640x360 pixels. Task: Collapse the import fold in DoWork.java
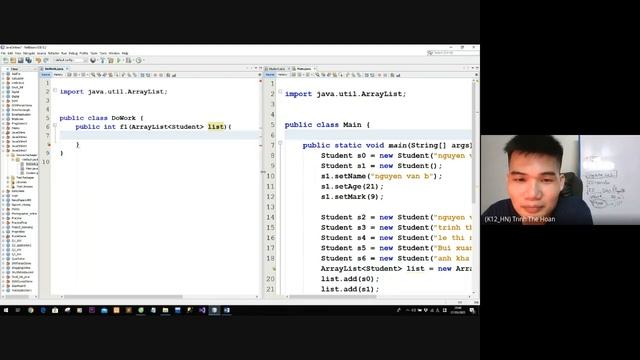[55, 90]
